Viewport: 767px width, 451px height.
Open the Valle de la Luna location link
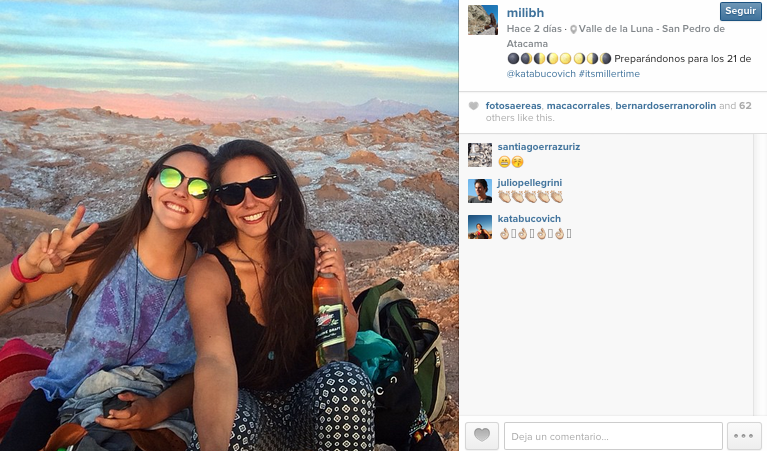[615, 36]
